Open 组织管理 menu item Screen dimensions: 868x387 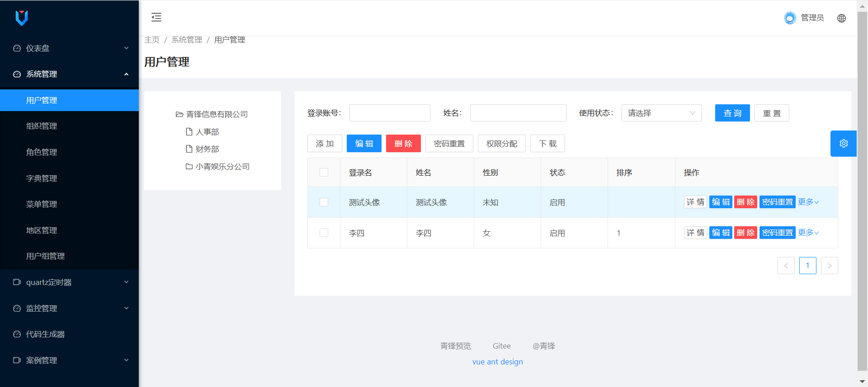click(x=69, y=126)
